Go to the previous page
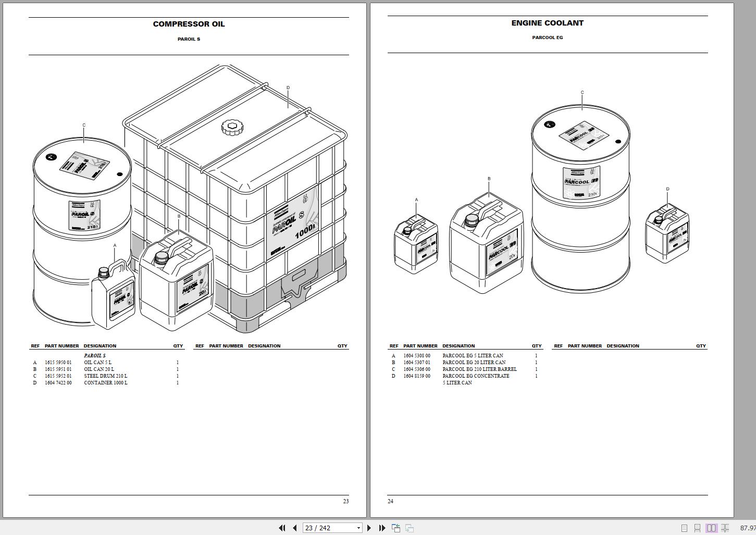Screen dimensions: 756x535 click(295, 528)
